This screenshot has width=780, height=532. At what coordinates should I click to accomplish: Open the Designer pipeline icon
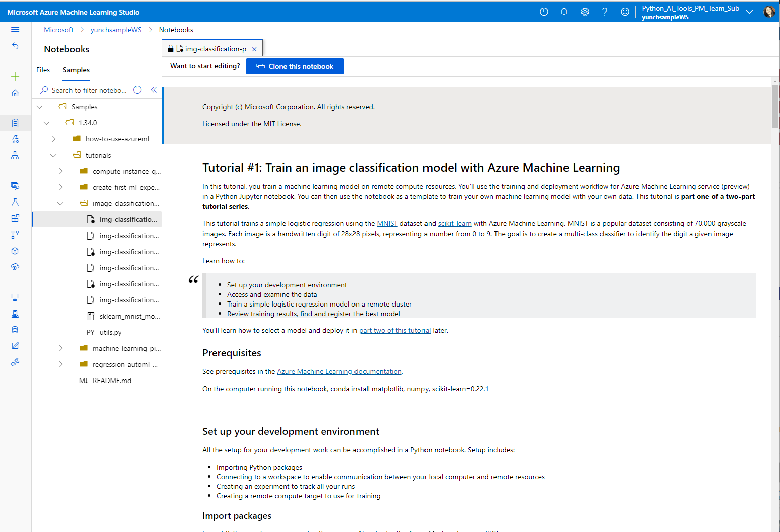point(15,156)
